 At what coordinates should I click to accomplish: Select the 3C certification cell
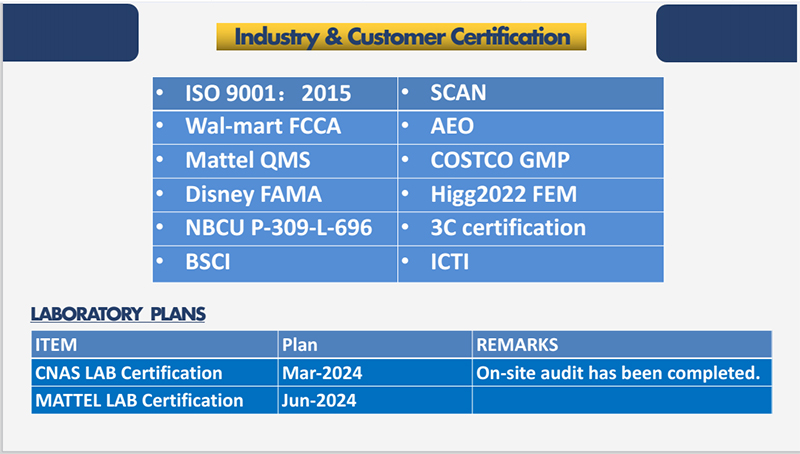[531, 229]
